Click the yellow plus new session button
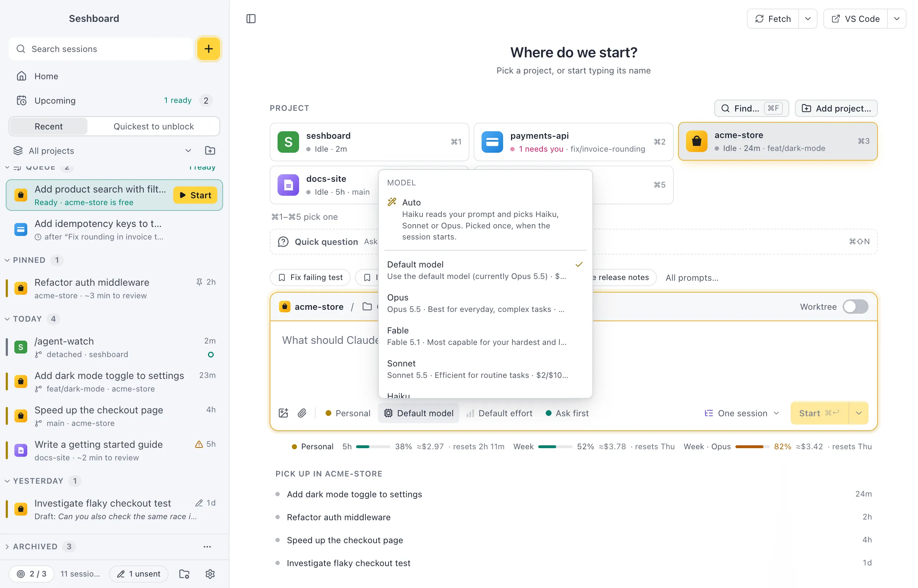 click(x=208, y=49)
